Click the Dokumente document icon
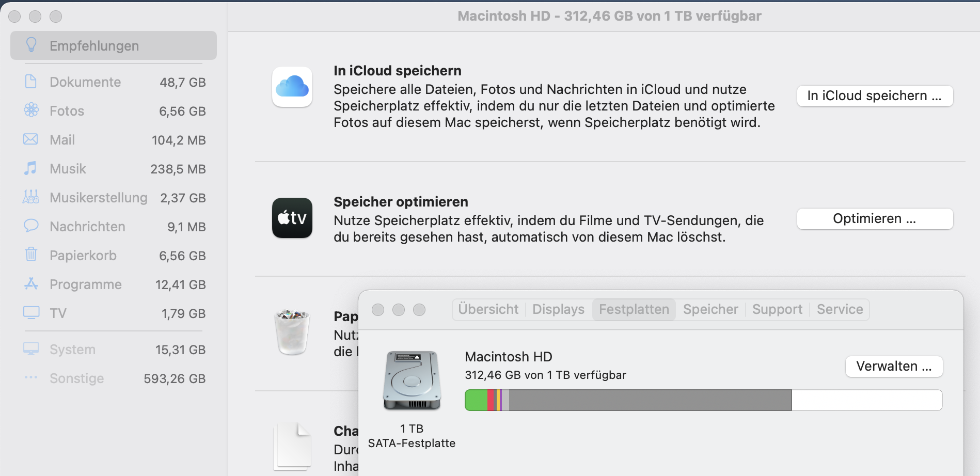Viewport: 980px width, 476px height. pos(31,82)
